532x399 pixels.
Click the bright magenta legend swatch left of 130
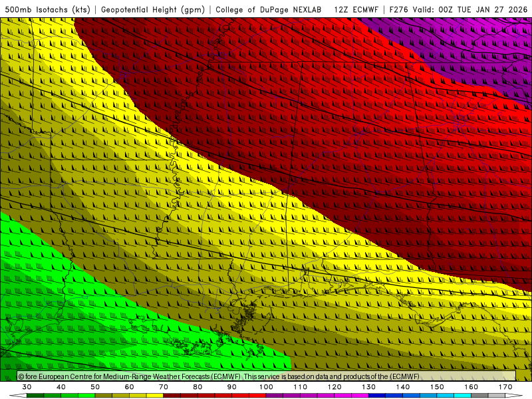(x=360, y=396)
